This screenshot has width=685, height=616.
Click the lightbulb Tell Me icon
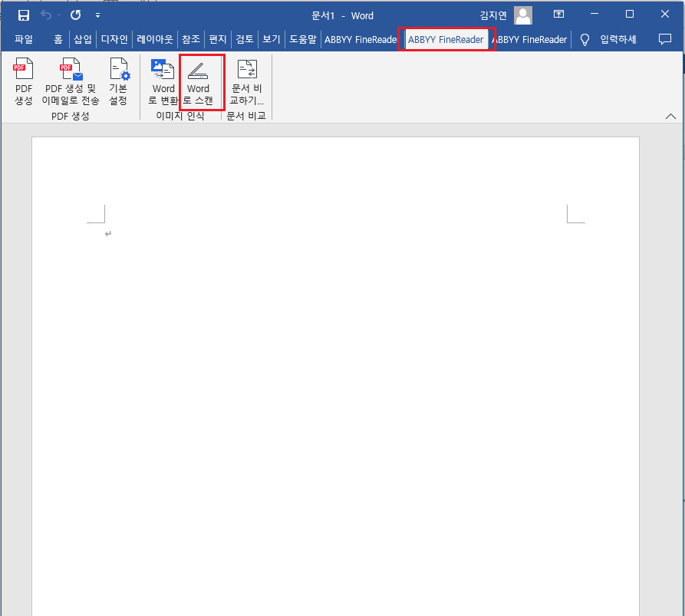click(585, 40)
